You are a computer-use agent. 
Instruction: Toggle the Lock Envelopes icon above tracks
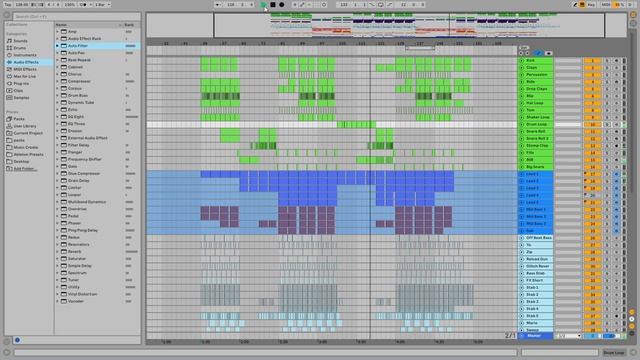[548, 53]
